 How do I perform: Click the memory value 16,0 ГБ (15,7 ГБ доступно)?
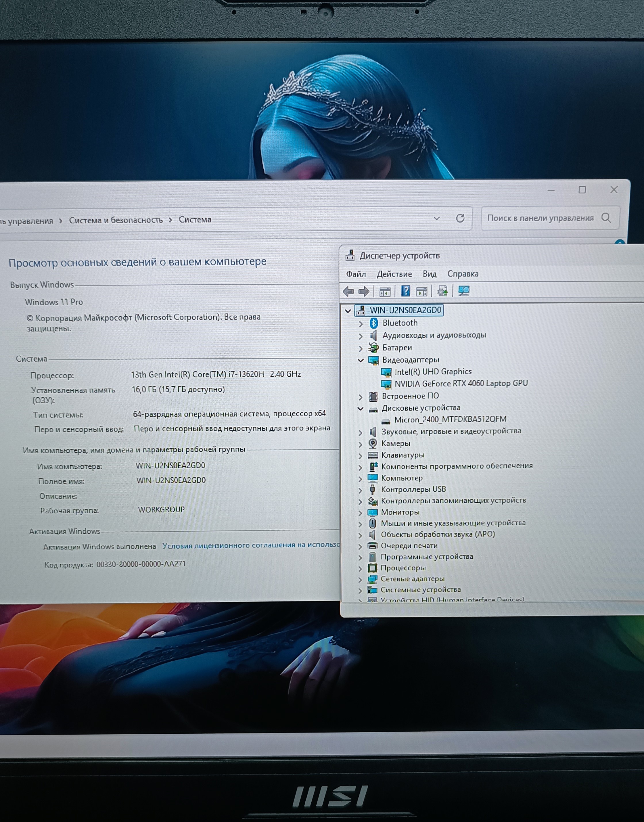[178, 390]
